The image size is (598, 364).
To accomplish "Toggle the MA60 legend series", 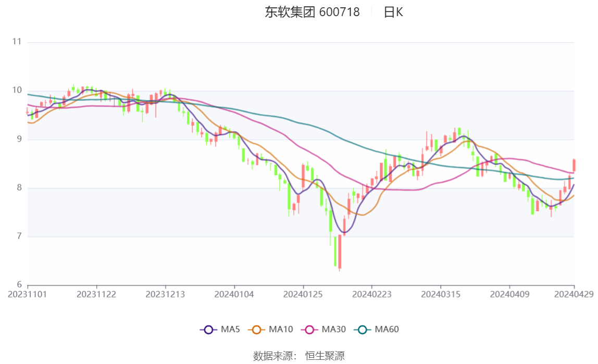I will coord(377,329).
